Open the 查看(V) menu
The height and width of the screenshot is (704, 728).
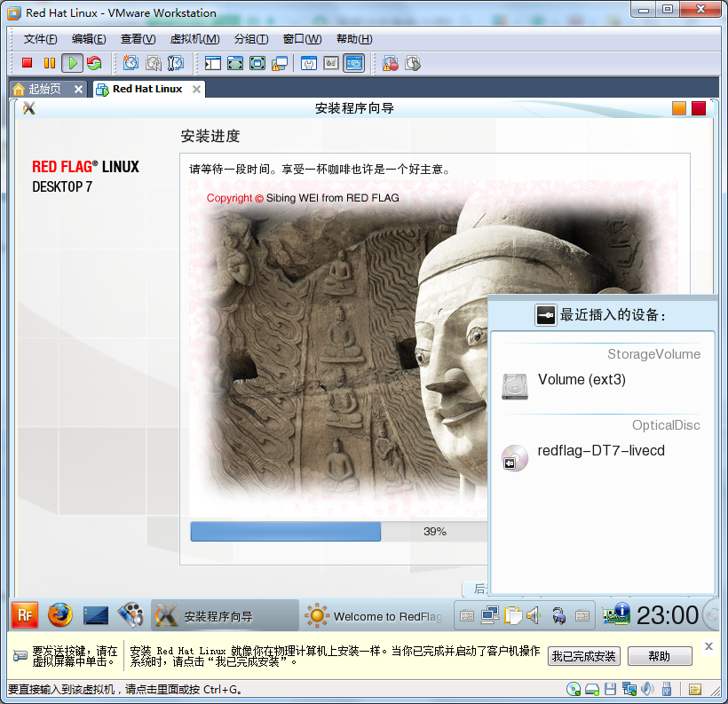coord(138,39)
